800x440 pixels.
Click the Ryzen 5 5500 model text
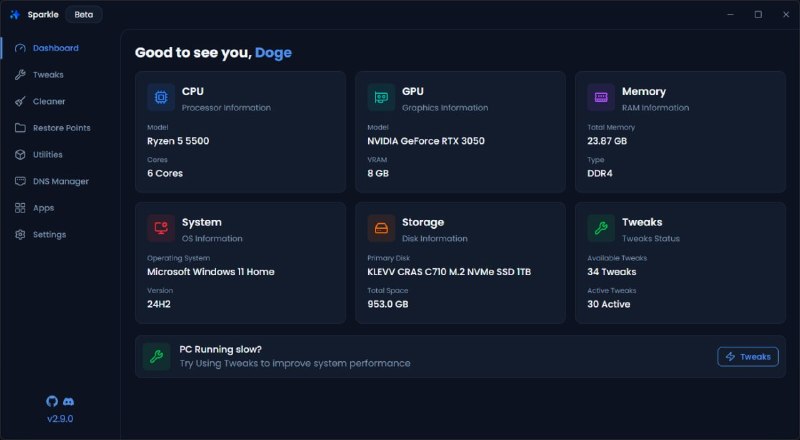[x=178, y=141]
